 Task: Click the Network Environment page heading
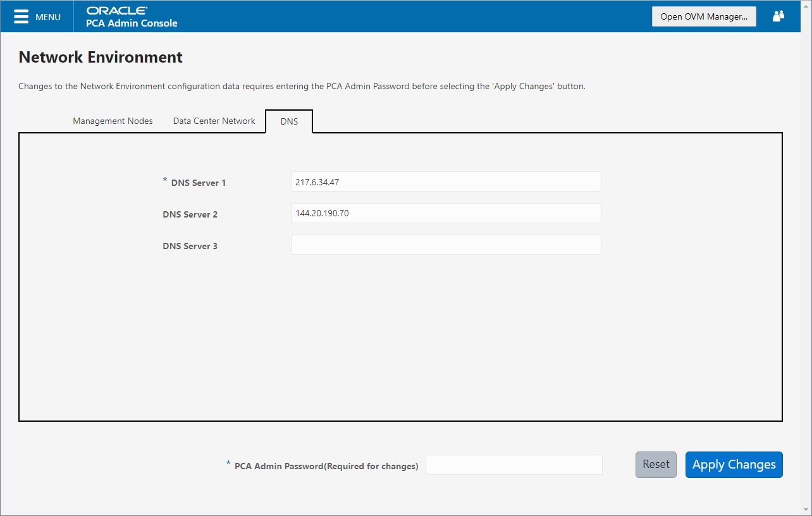tap(99, 57)
